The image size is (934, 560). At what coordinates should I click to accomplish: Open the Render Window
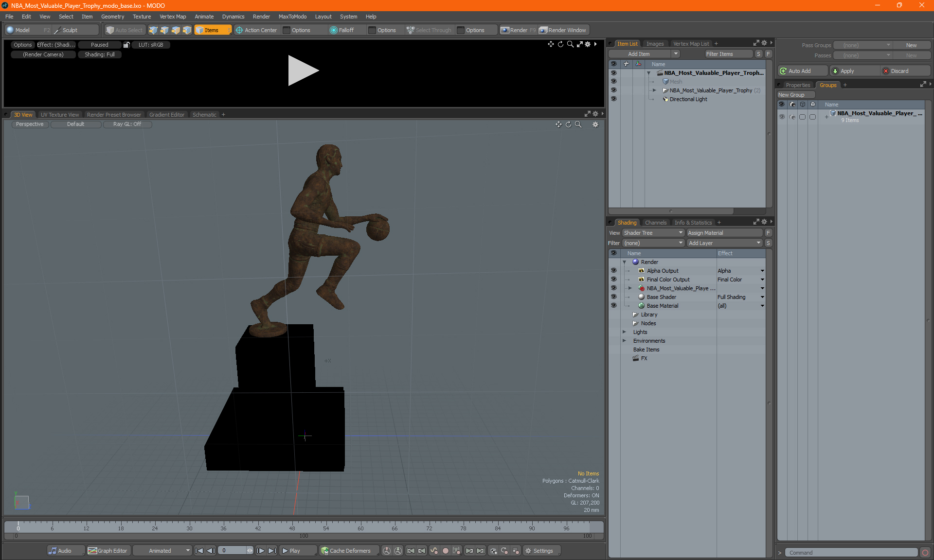pos(563,30)
